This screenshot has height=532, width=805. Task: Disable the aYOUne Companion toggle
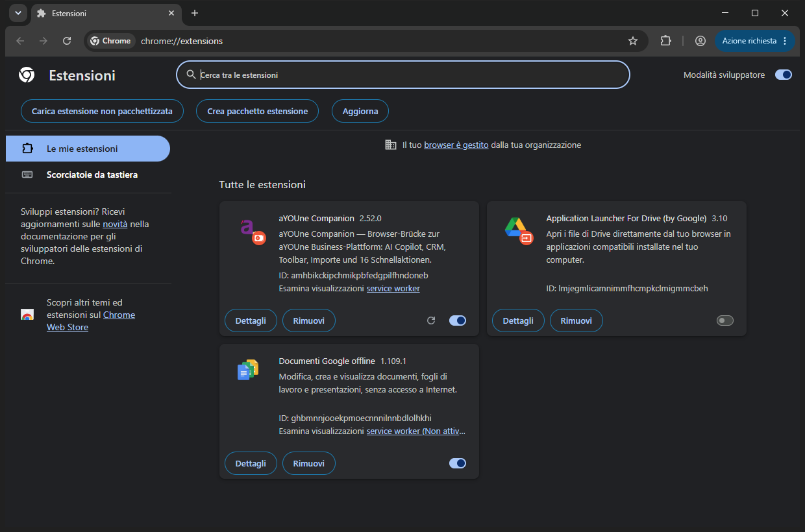[x=458, y=320]
